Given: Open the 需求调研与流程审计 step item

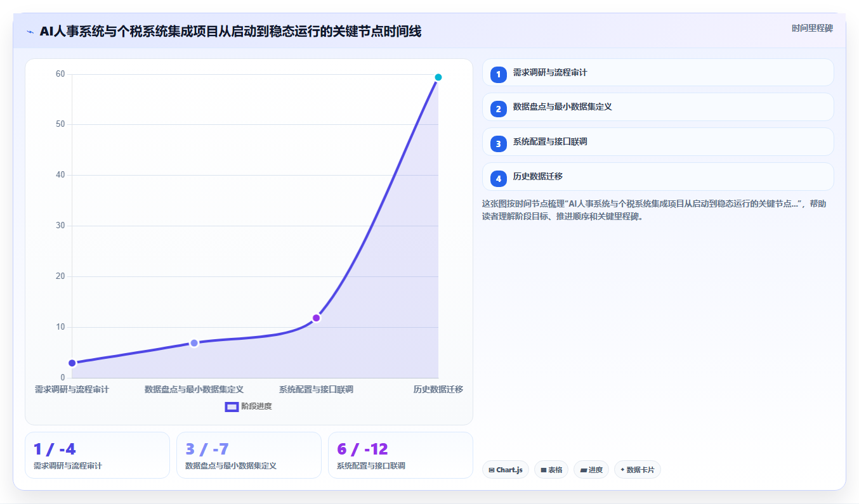Looking at the screenshot, I should point(658,72).
